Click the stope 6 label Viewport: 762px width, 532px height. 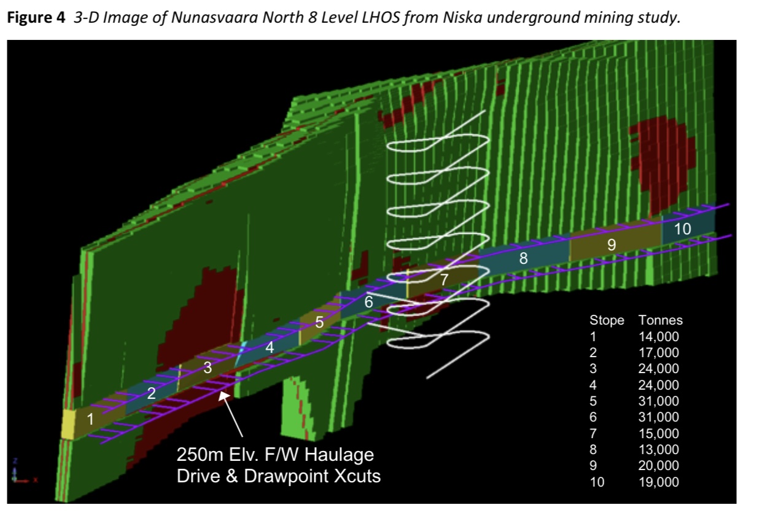[368, 302]
